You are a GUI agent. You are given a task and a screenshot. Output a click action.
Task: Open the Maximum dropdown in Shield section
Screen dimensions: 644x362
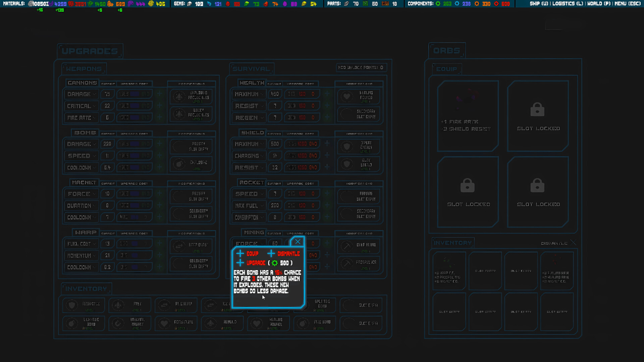point(249,144)
